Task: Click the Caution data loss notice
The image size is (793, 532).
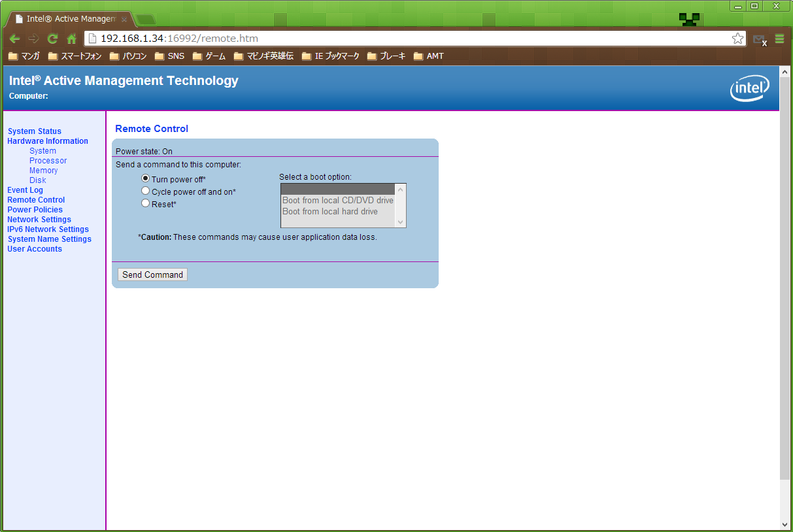Action: 258,237
